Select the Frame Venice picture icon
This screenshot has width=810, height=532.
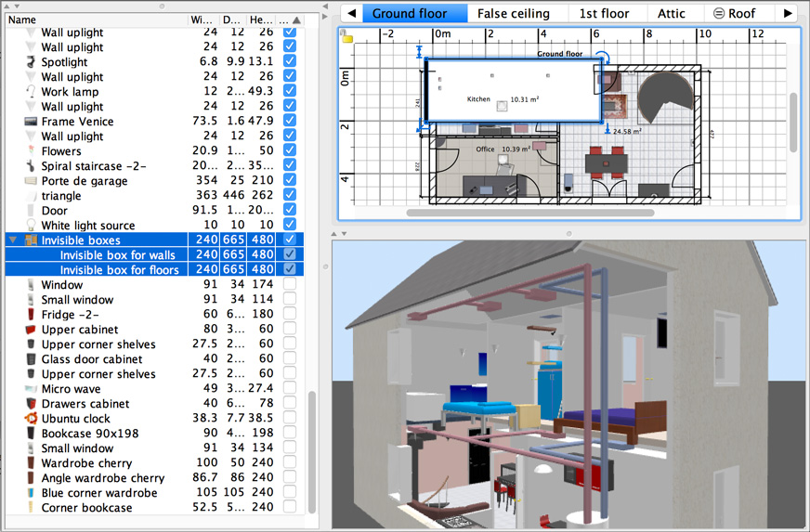click(30, 122)
